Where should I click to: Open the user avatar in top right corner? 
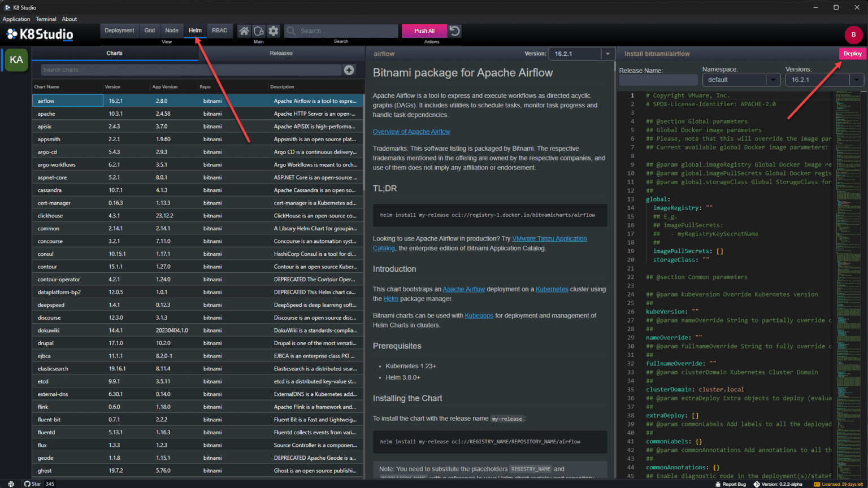click(x=853, y=34)
